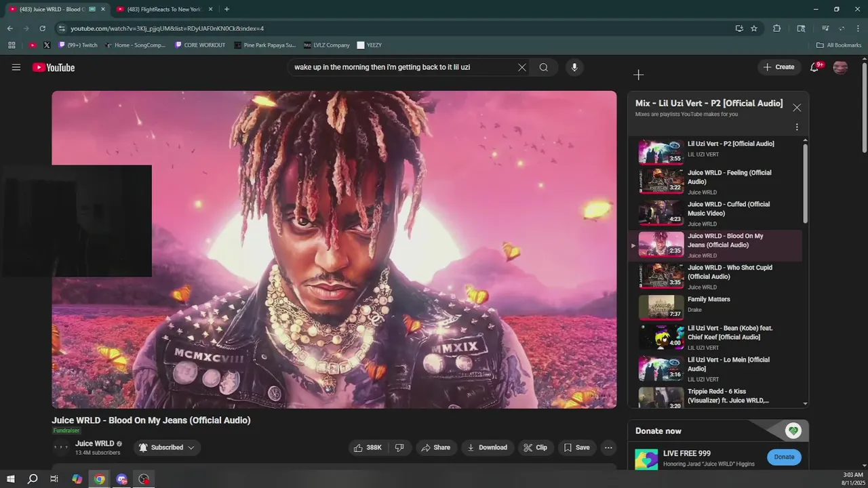
Task: Open a new browser tab
Action: pyautogui.click(x=226, y=9)
